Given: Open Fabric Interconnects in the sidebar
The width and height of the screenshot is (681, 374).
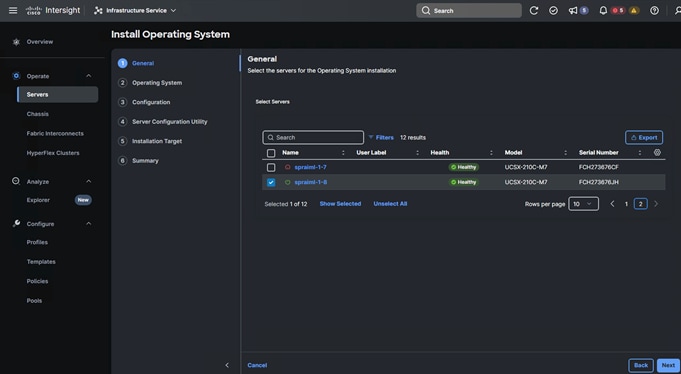Looking at the screenshot, I should point(55,133).
